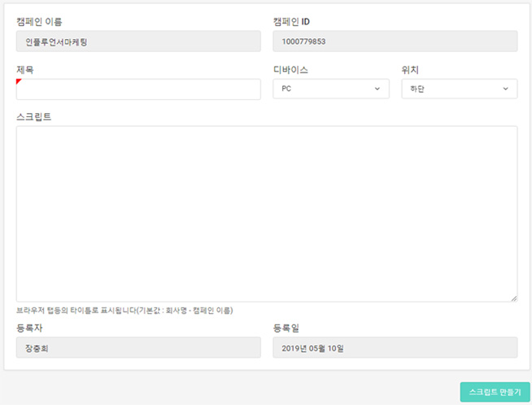Image resolution: width=532 pixels, height=405 pixels.
Task: Click the hint text about 브라우저 탭 타이틀
Action: [124, 311]
